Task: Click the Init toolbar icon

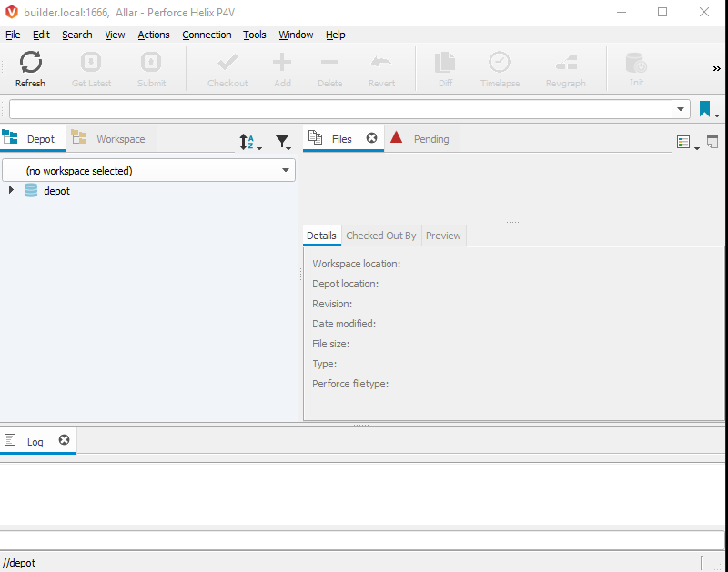Action: (636, 63)
